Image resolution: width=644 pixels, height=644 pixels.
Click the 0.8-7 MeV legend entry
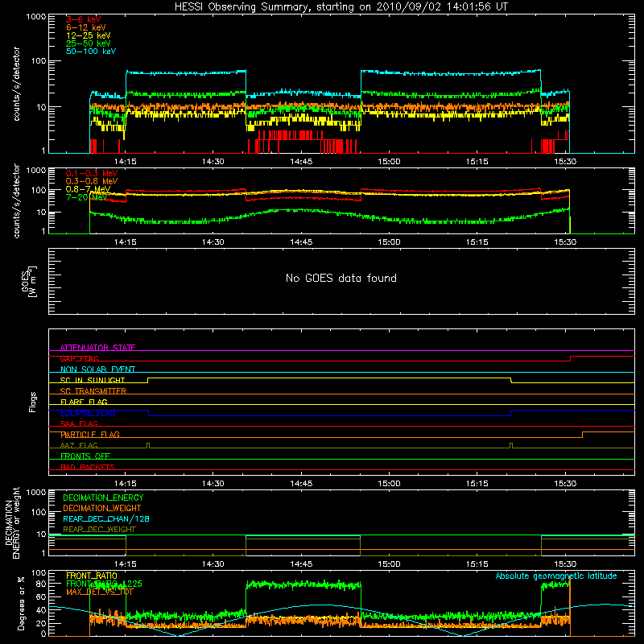point(88,189)
